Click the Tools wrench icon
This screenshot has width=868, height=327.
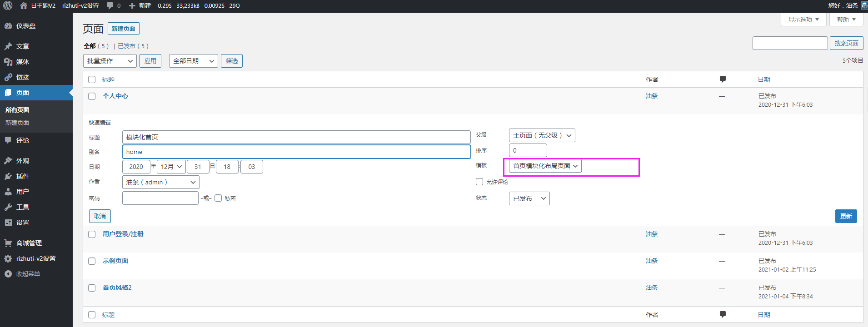8,207
